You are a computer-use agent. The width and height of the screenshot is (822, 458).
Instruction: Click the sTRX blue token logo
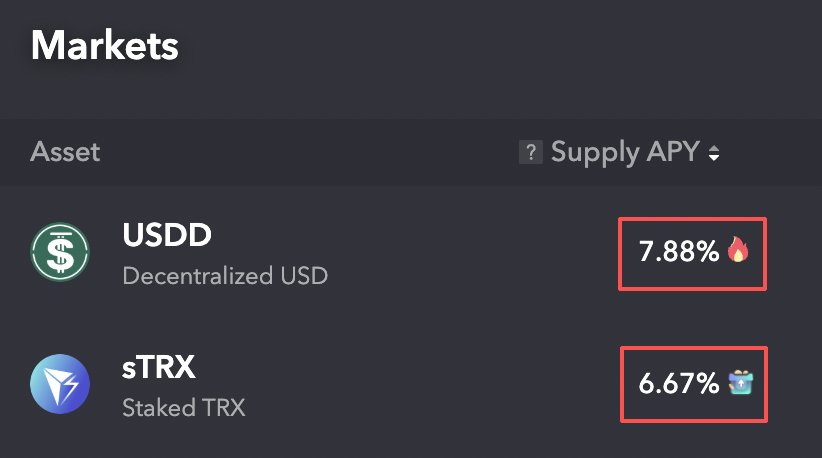(x=59, y=384)
